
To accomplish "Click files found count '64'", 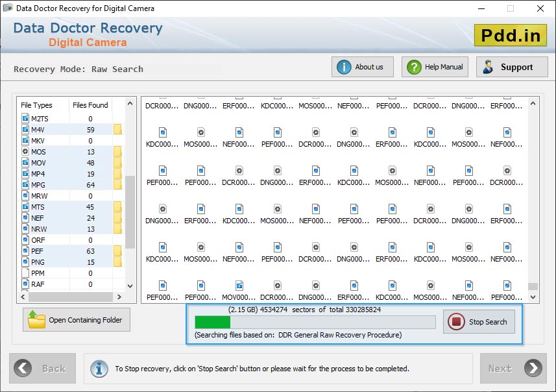I will pos(91,185).
